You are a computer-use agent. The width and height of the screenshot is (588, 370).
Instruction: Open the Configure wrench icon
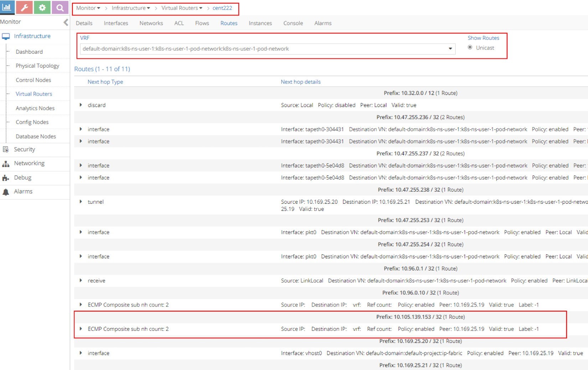click(24, 7)
